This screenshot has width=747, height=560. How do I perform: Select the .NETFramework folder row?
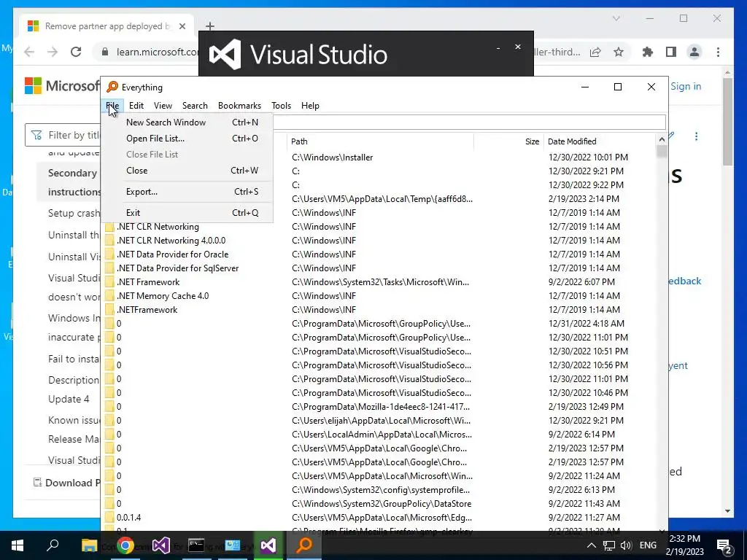pyautogui.click(x=380, y=309)
